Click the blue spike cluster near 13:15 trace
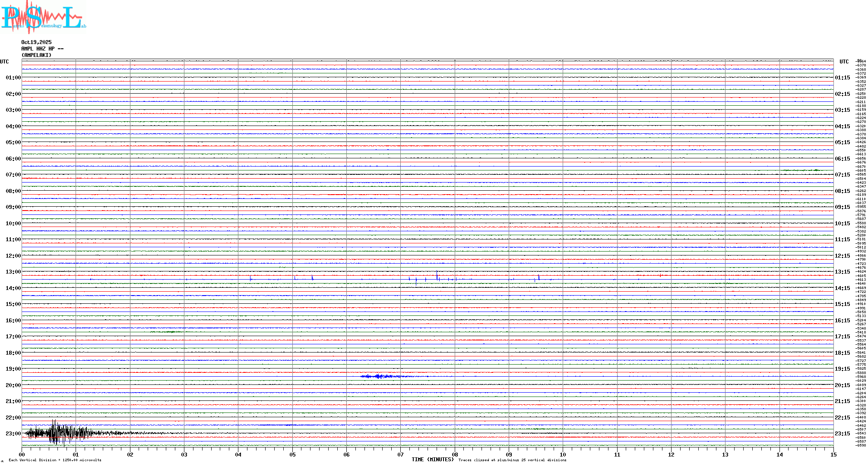This screenshot has width=868, height=466. tap(437, 277)
